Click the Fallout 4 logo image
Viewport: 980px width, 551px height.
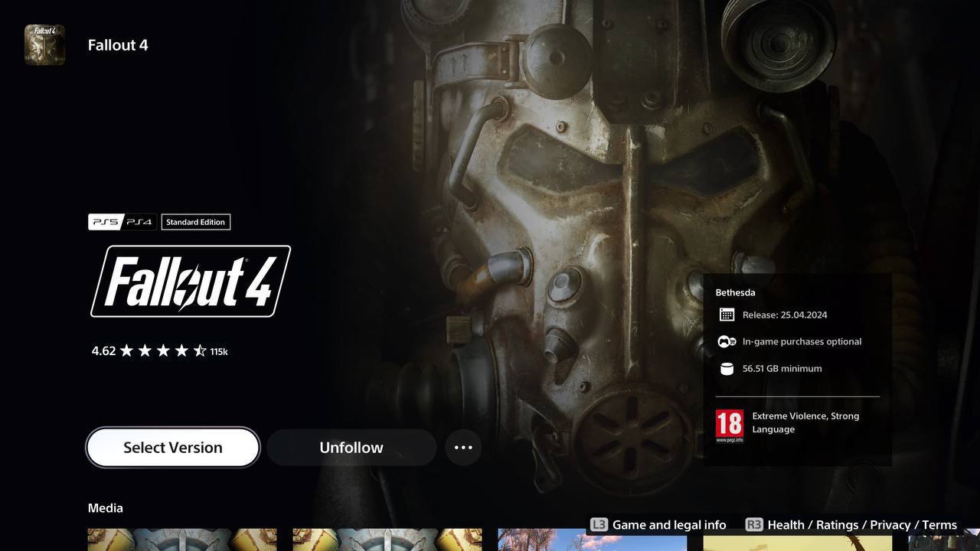(x=191, y=281)
